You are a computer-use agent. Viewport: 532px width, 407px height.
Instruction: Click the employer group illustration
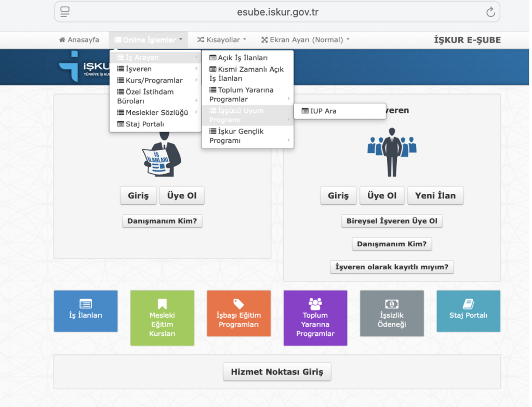[x=392, y=152]
